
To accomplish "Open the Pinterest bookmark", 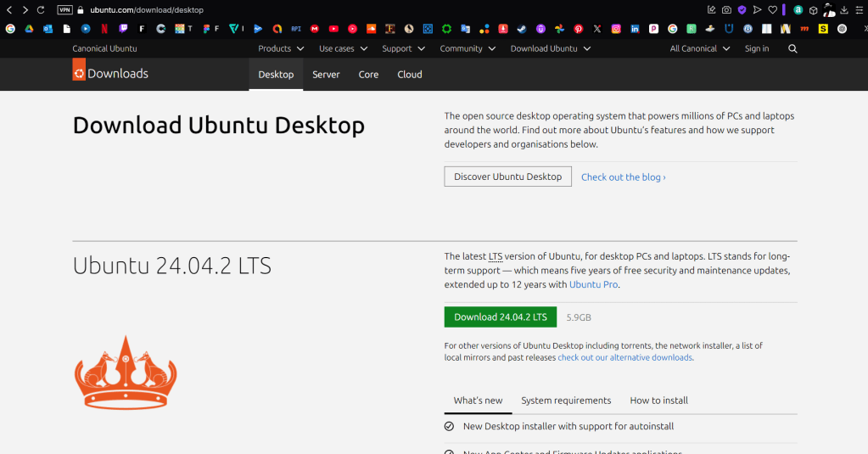I will [x=579, y=29].
